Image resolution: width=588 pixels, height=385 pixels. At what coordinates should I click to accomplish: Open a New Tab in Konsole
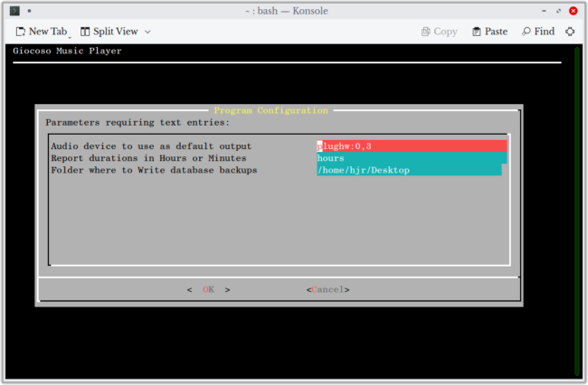tap(42, 32)
